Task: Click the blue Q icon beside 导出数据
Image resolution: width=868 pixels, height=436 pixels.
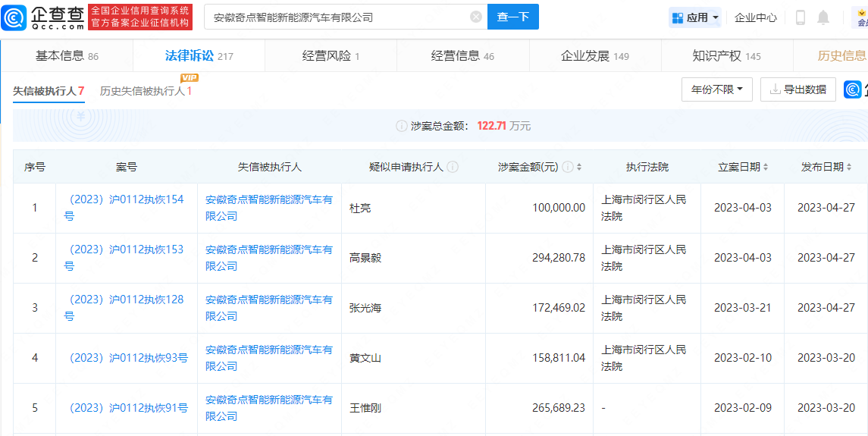Action: (x=853, y=89)
